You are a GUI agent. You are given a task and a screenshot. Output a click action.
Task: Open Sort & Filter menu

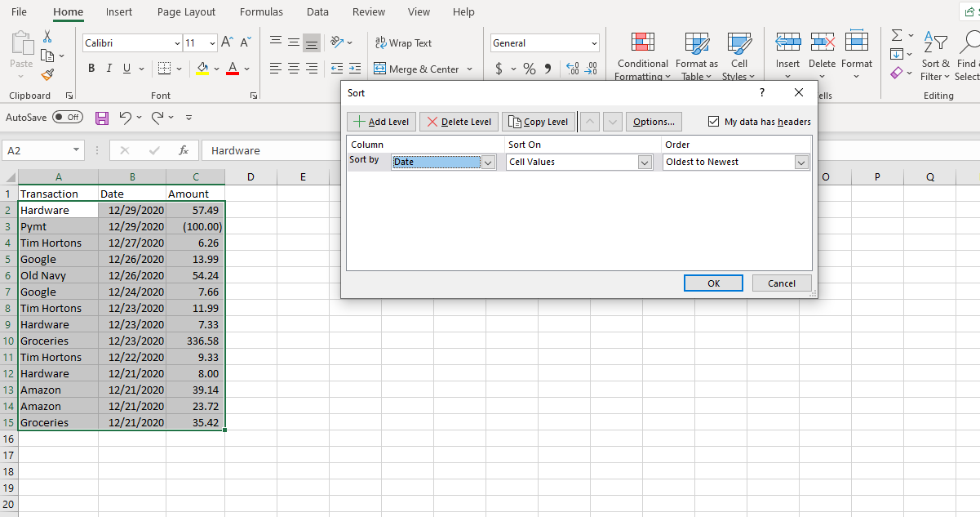click(935, 56)
